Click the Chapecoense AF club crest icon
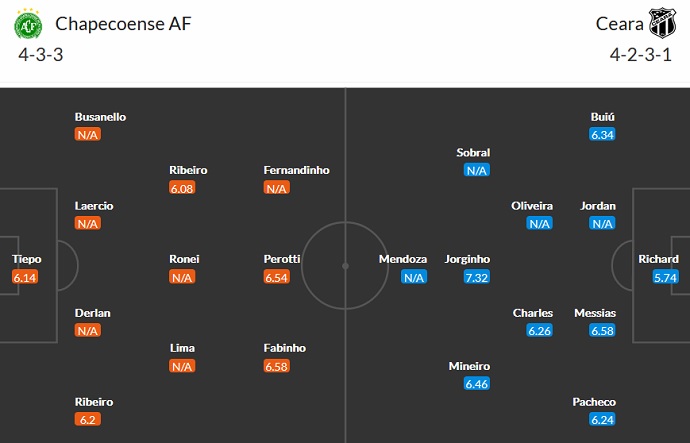 tap(30, 23)
